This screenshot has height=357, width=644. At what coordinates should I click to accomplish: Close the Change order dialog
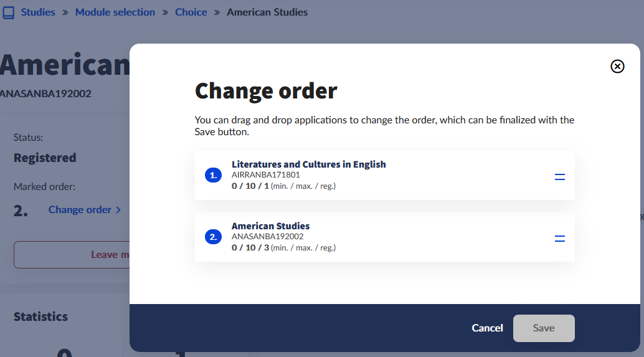(617, 67)
